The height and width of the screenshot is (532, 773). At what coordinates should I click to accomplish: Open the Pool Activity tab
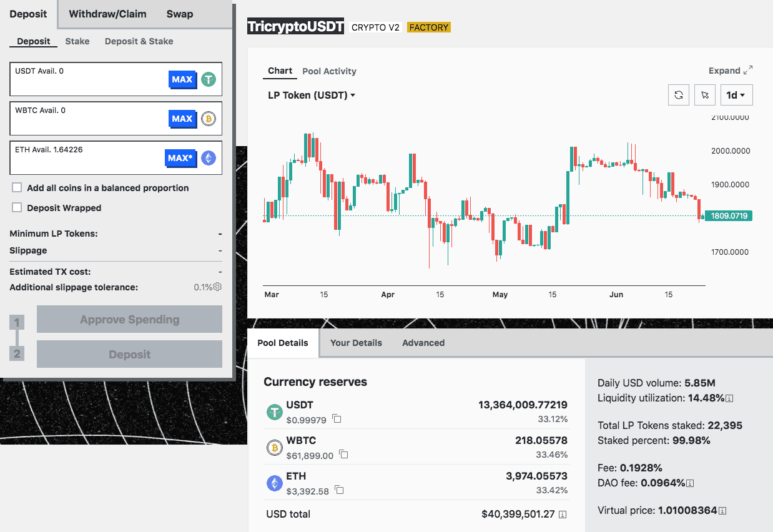pyautogui.click(x=329, y=71)
